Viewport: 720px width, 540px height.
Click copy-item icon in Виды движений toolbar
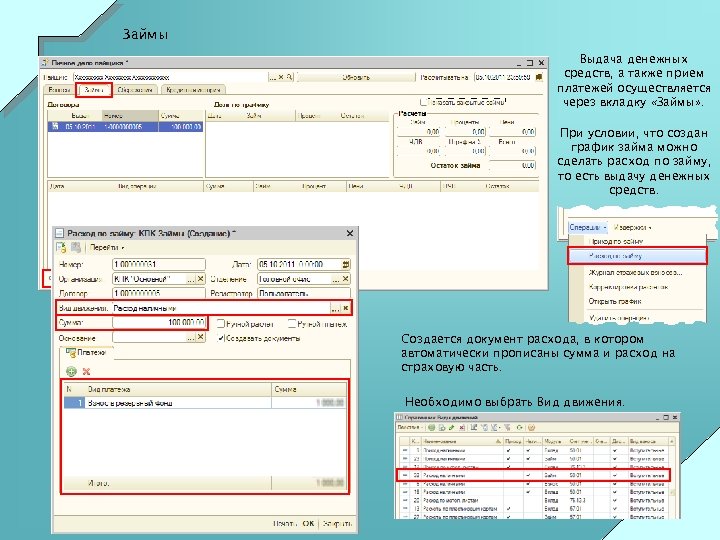coord(442,428)
